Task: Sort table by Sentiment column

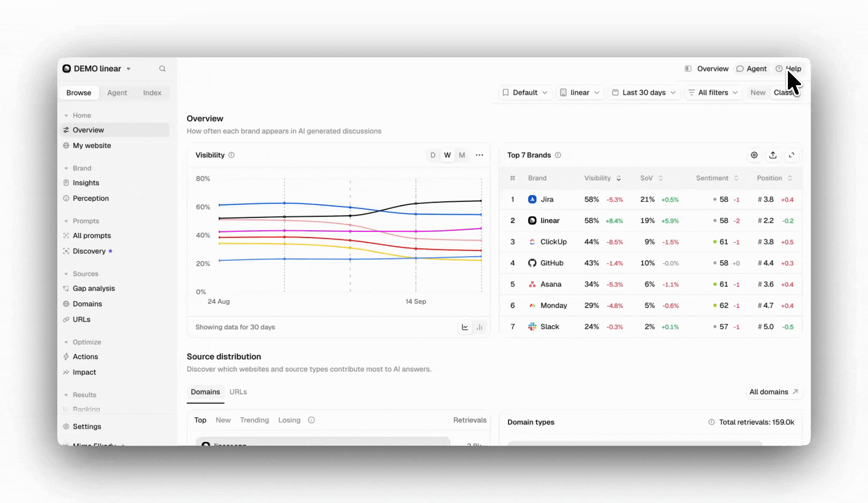Action: (717, 178)
